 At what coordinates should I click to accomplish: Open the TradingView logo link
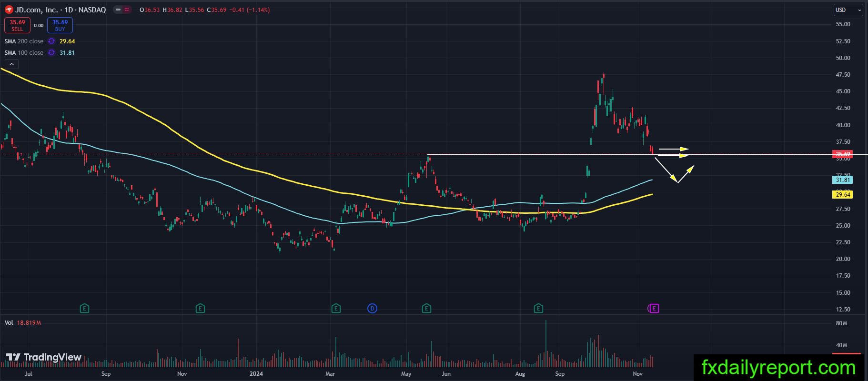[x=44, y=357]
